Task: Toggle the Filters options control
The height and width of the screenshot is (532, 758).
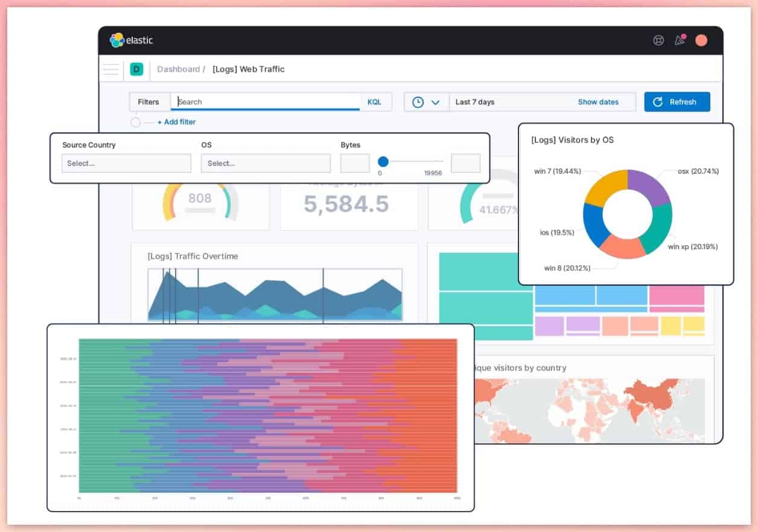Action: click(148, 101)
